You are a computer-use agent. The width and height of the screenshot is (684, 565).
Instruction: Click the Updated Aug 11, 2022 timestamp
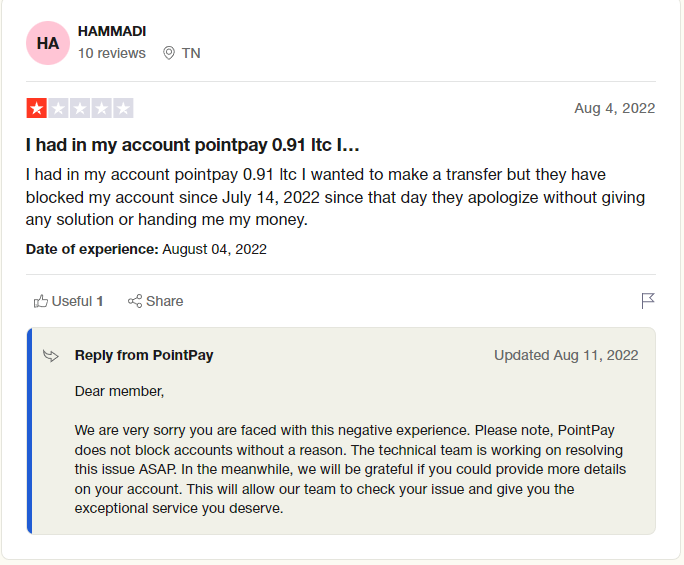click(566, 355)
